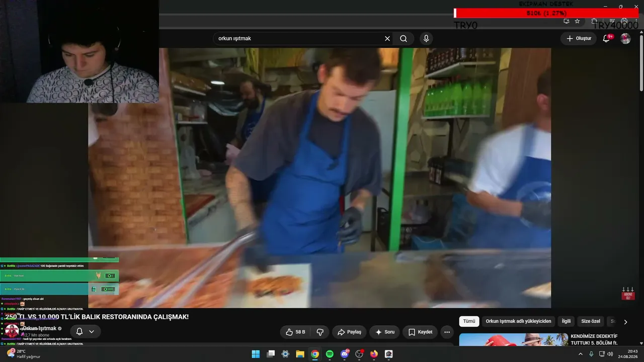The image size is (644, 362).
Task: Open the weather widget showing 28°C
Action: [24, 354]
